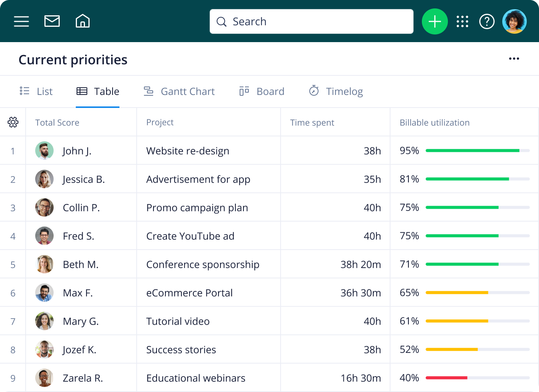Open the Website re-design project
539x392 pixels.
(188, 151)
